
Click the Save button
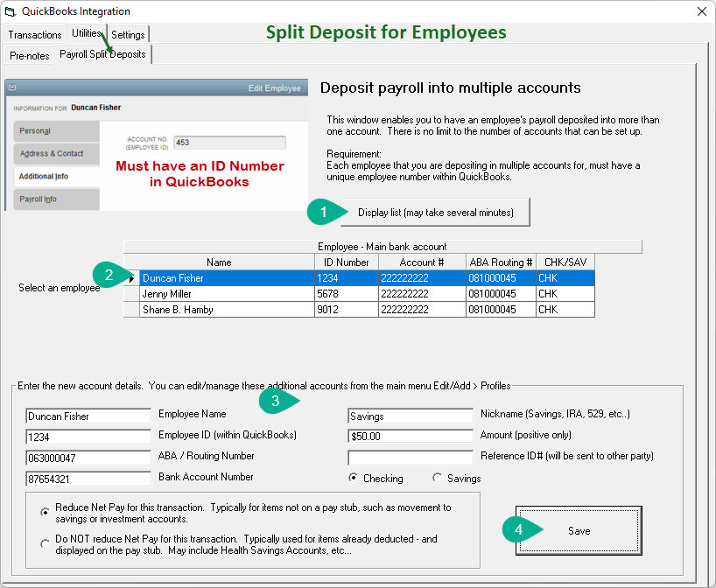click(x=579, y=530)
